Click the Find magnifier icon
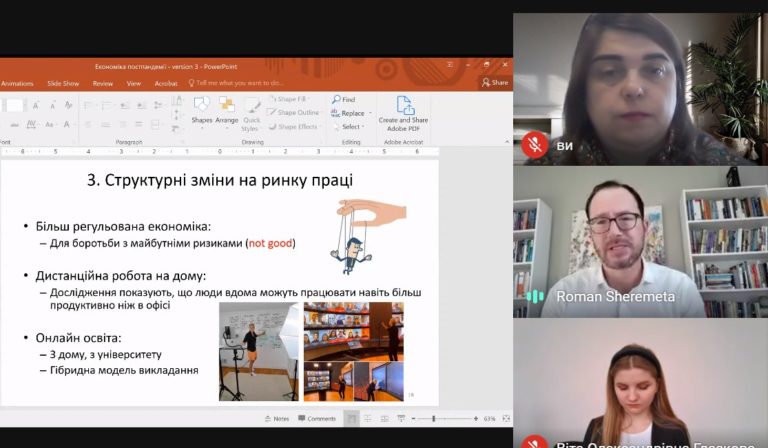This screenshot has width=768, height=448. tap(336, 99)
